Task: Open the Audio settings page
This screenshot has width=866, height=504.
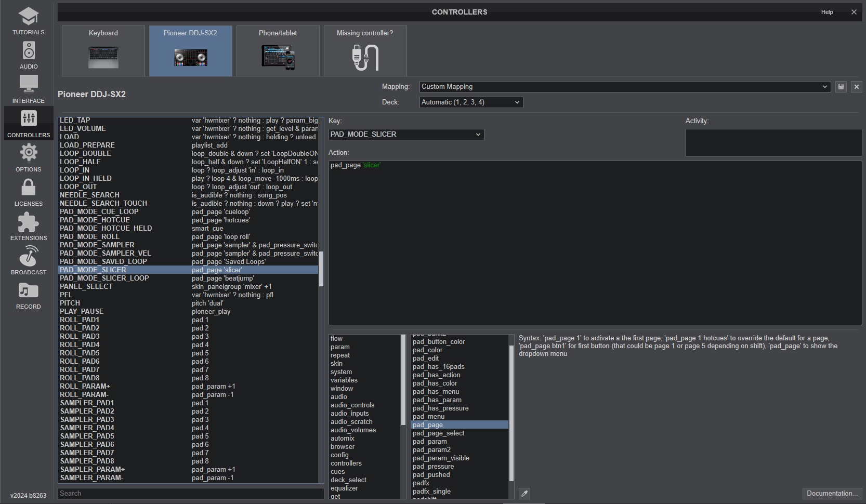Action: 29,55
